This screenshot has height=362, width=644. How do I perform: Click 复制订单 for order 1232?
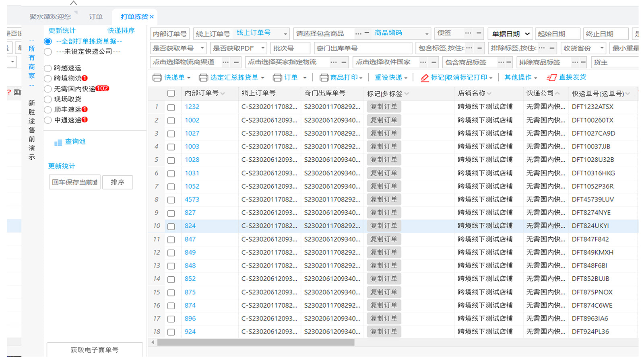(384, 107)
